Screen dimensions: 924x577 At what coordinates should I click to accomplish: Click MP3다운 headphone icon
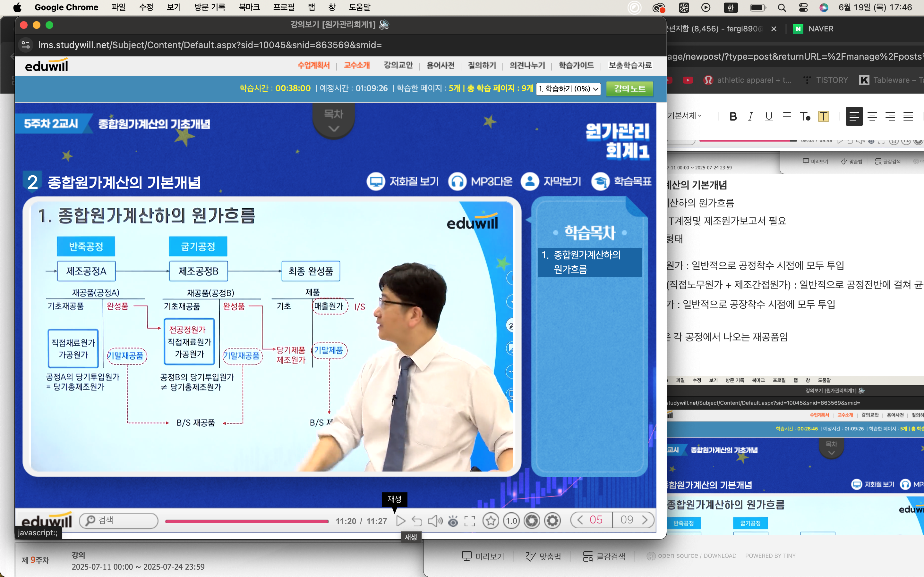(x=458, y=182)
